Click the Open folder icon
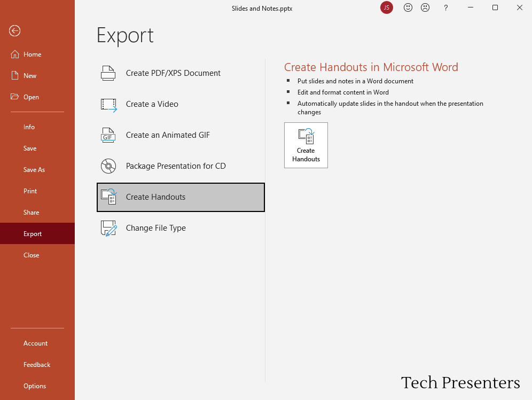Image resolution: width=532 pixels, height=400 pixels. [14, 97]
